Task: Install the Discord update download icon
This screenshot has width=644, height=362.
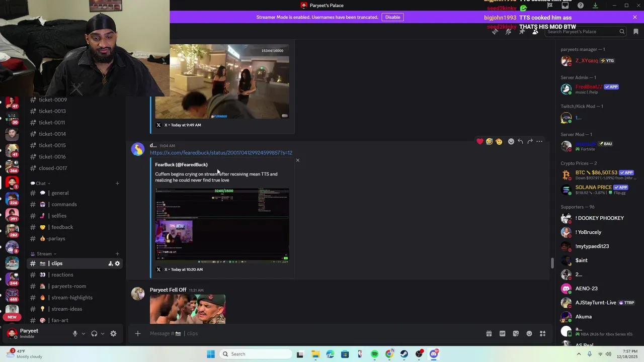Action: 595,6
